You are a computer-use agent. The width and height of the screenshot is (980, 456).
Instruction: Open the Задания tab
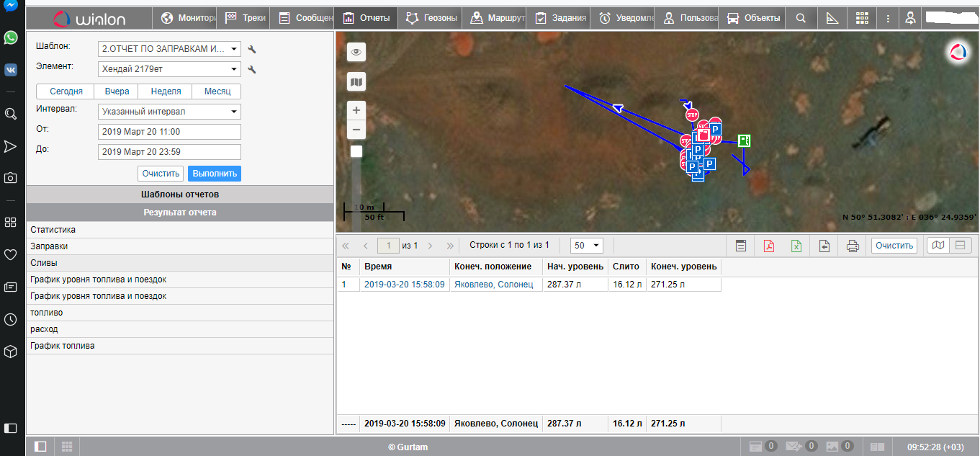pyautogui.click(x=562, y=18)
